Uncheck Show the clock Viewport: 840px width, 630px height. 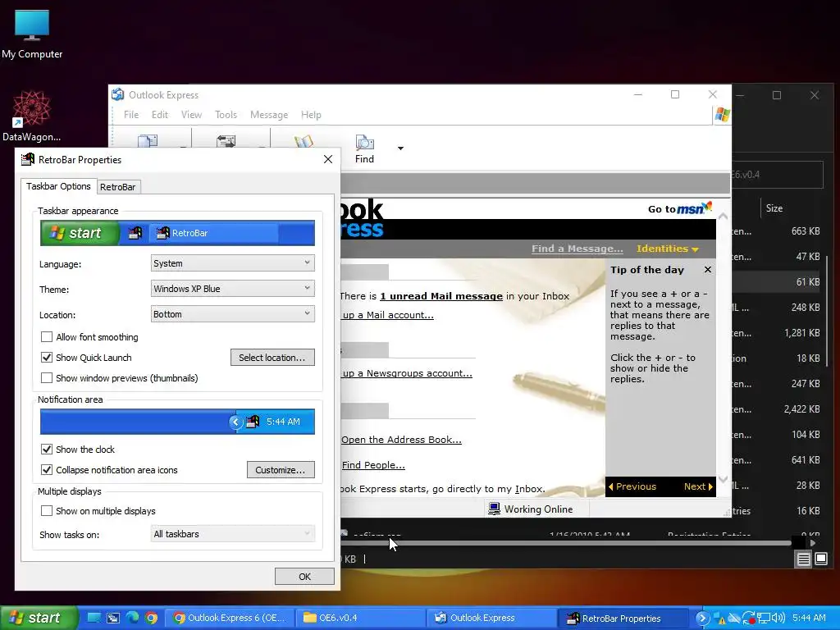click(47, 449)
